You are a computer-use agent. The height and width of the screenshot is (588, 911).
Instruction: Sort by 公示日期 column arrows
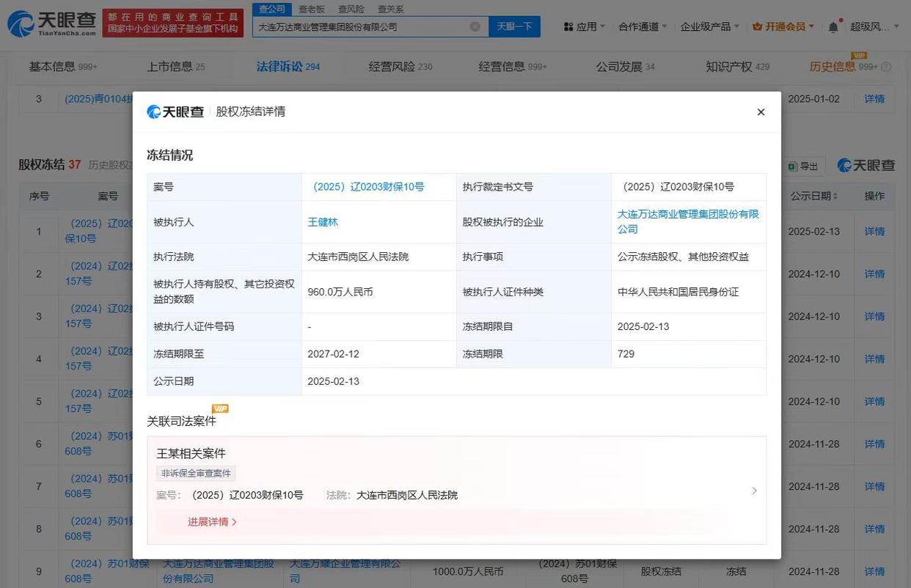(x=835, y=196)
